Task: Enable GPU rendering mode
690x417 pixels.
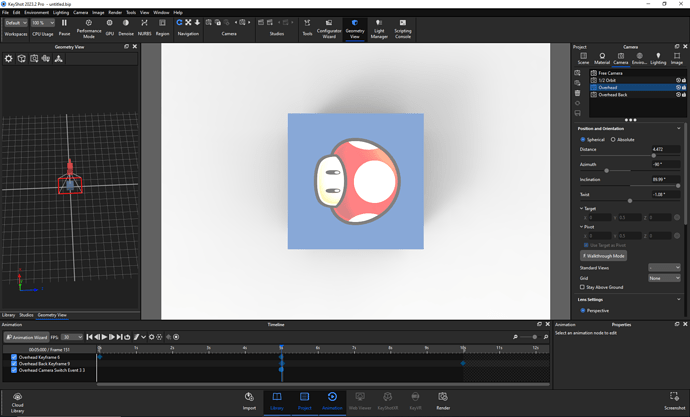Action: click(110, 27)
